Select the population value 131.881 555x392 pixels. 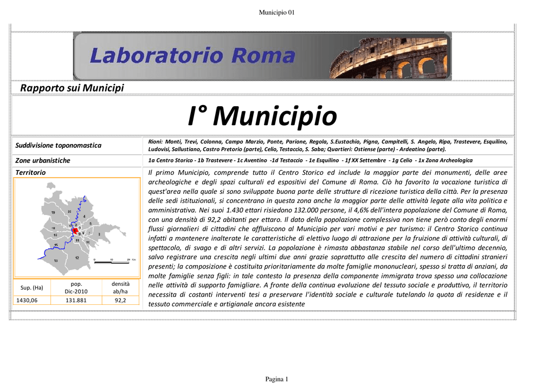76,300
